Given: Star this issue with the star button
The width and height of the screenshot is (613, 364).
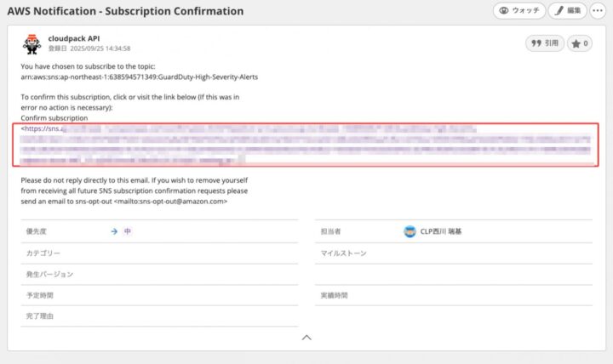Looking at the screenshot, I should point(580,43).
